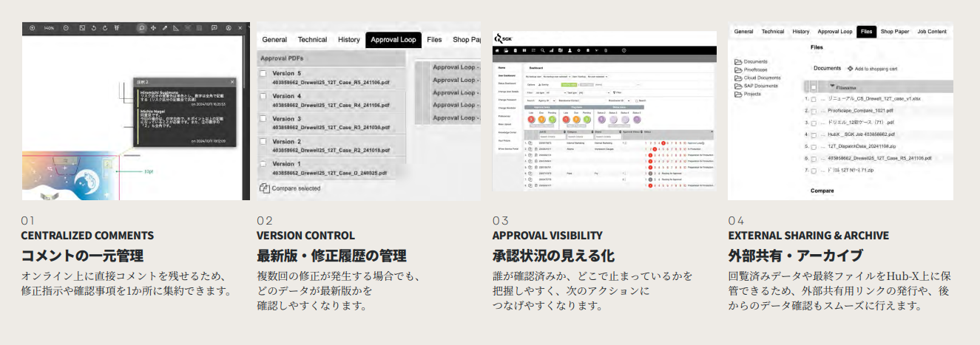
Task: Open the Cloud Documents folder
Action: pos(757,78)
